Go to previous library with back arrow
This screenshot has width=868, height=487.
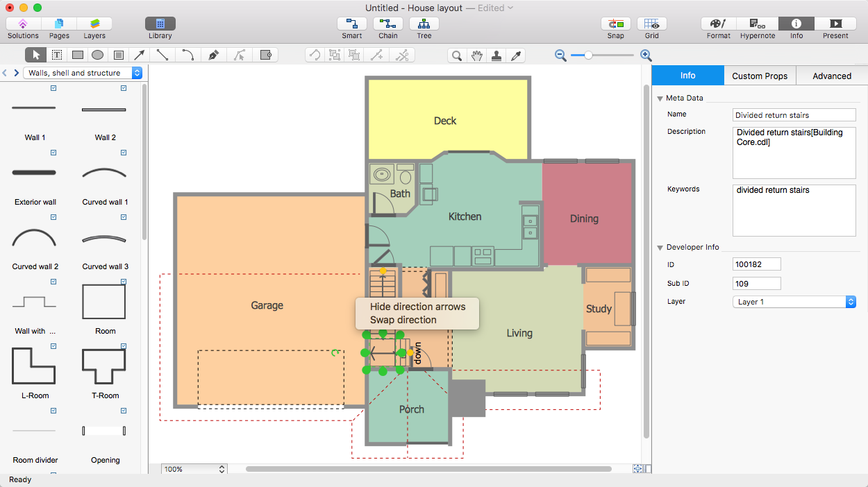[x=5, y=73]
